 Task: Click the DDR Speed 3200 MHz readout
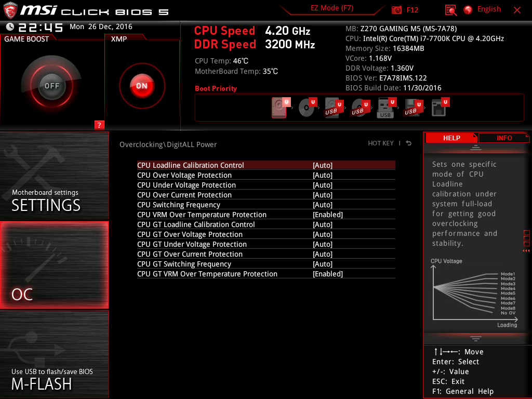coord(255,44)
